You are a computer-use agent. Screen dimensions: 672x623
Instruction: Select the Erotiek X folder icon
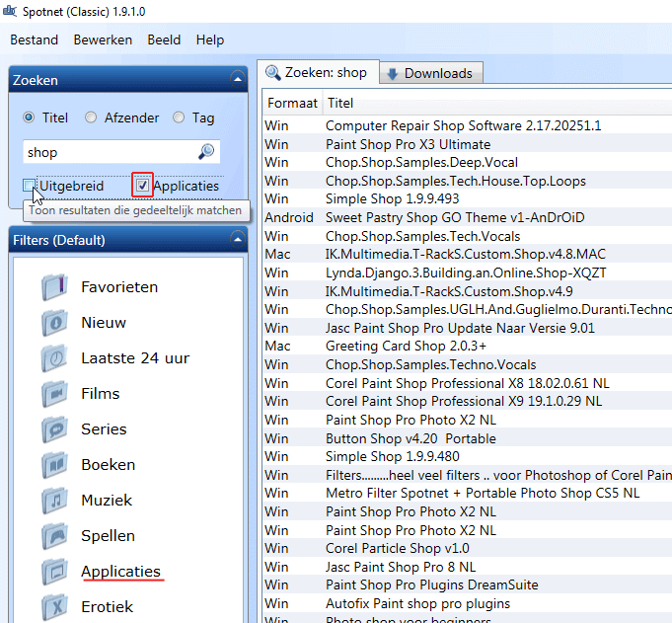[x=55, y=607]
